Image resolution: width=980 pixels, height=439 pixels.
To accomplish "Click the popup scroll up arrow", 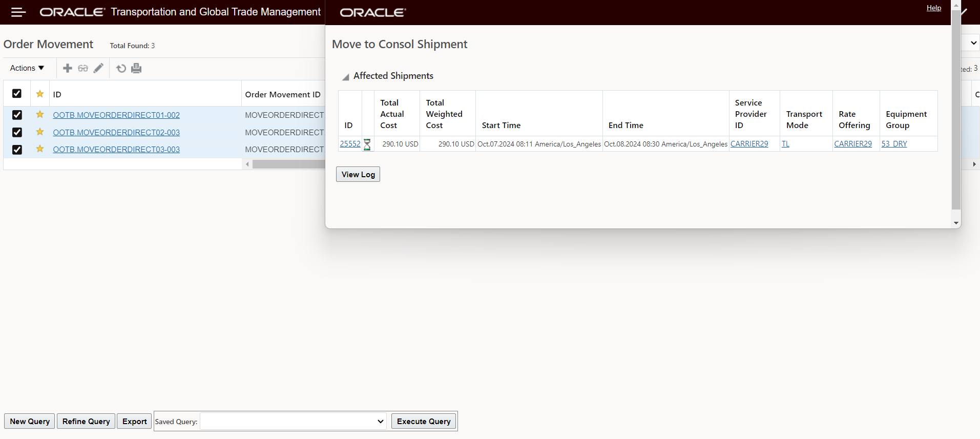I will pyautogui.click(x=956, y=5).
